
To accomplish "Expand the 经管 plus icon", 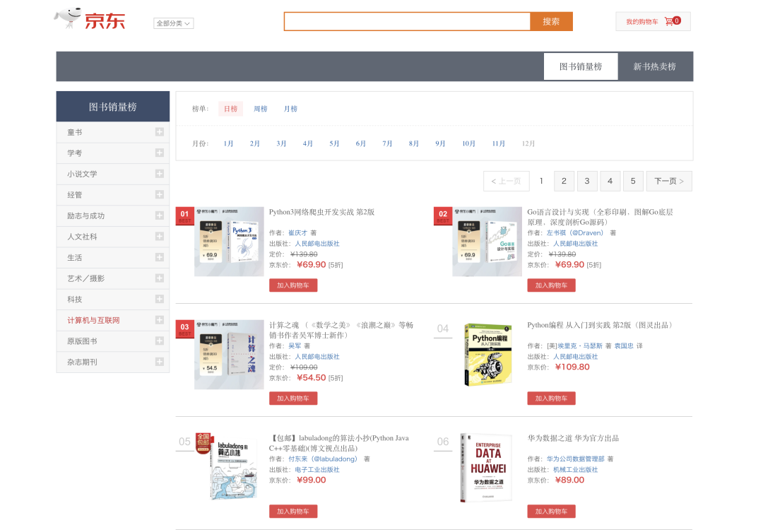I will click(159, 195).
